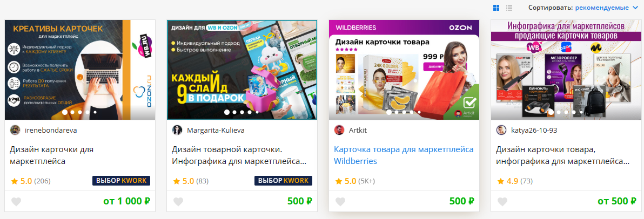Viewport: 644px width, 219px height.
Task: Open the 'Креативы карточек' gig thumbnail
Action: pyautogui.click(x=80, y=70)
